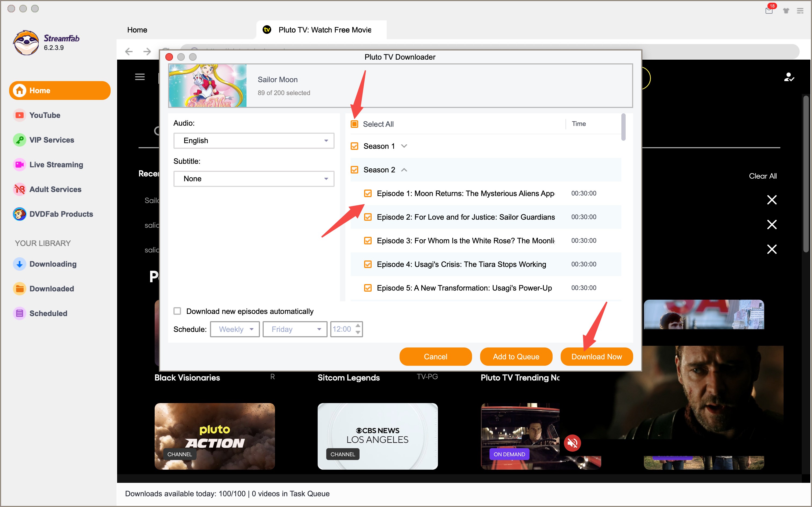The width and height of the screenshot is (812, 507).
Task: Open CBS News Los Angeles channel thumbnail
Action: click(x=378, y=436)
